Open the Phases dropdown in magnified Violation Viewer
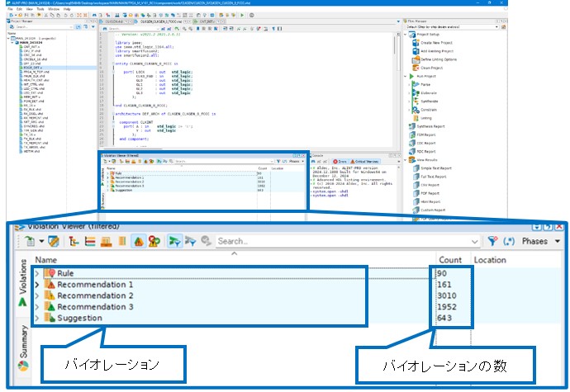The width and height of the screenshot is (570, 392). [x=541, y=241]
